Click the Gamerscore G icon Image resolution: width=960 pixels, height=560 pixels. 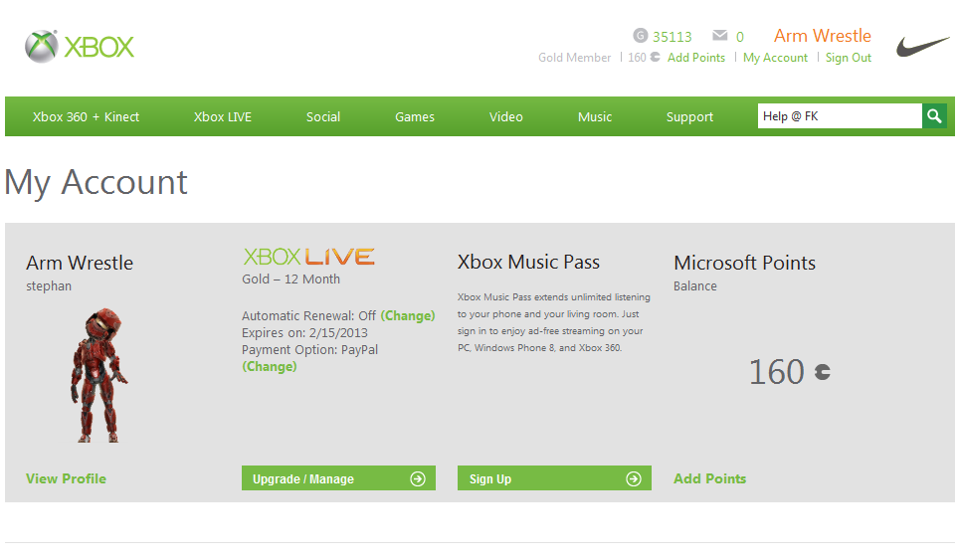640,36
